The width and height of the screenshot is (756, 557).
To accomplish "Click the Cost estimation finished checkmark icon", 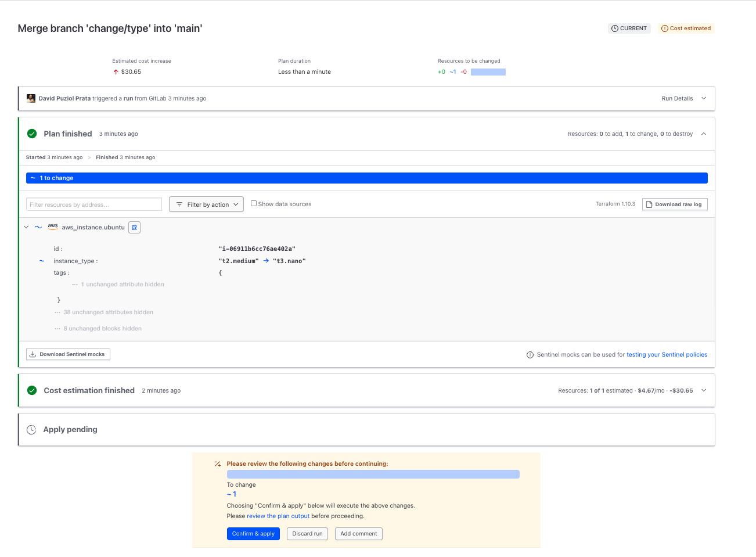I will (x=32, y=390).
